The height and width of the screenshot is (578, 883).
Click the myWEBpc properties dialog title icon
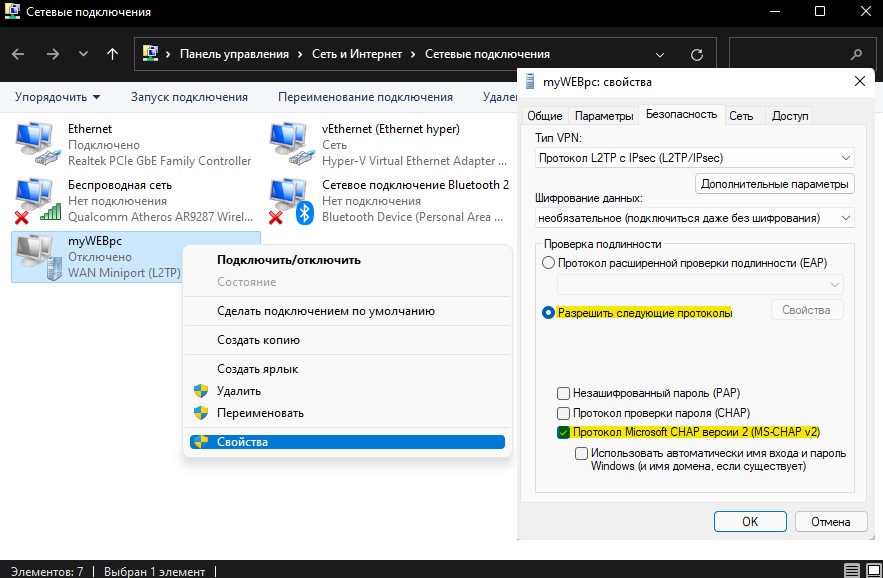530,81
